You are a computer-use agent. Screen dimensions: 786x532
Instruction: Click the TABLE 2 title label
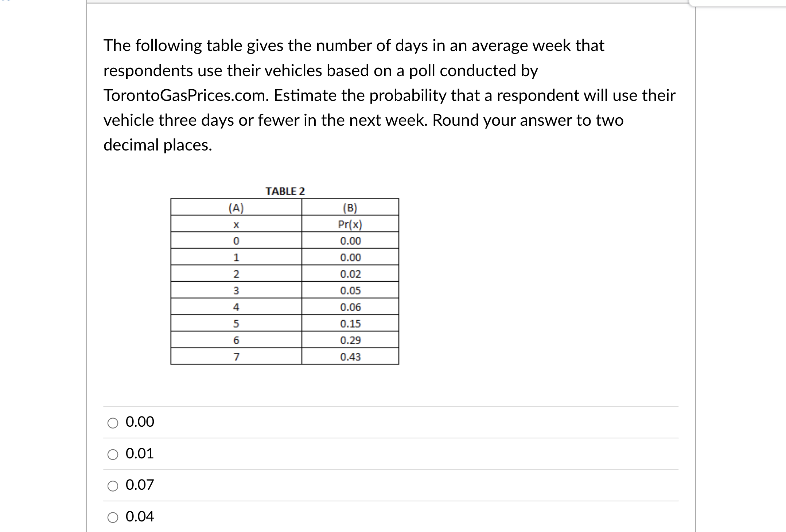285,191
